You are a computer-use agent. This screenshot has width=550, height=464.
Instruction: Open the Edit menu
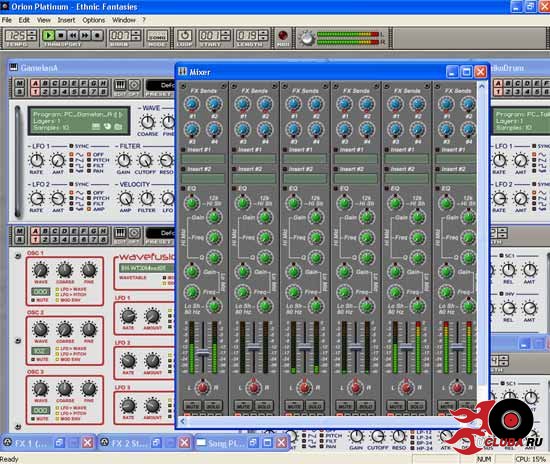click(x=24, y=20)
